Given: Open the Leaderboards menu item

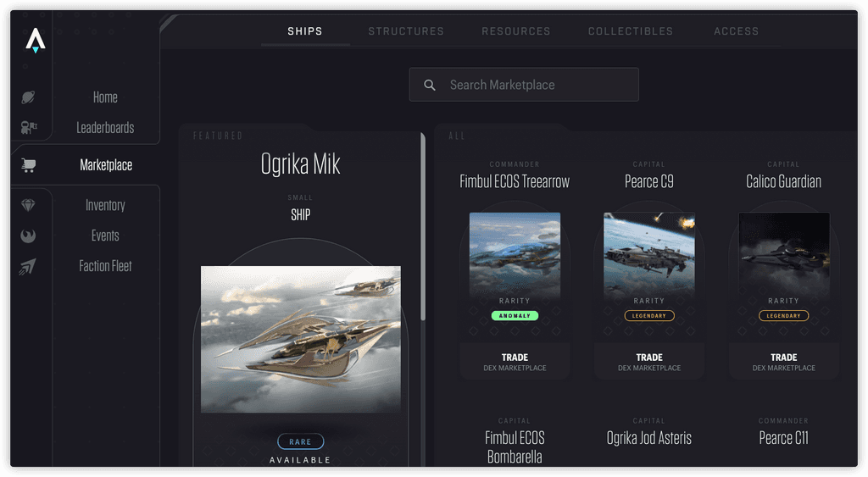Looking at the screenshot, I should pos(105,128).
